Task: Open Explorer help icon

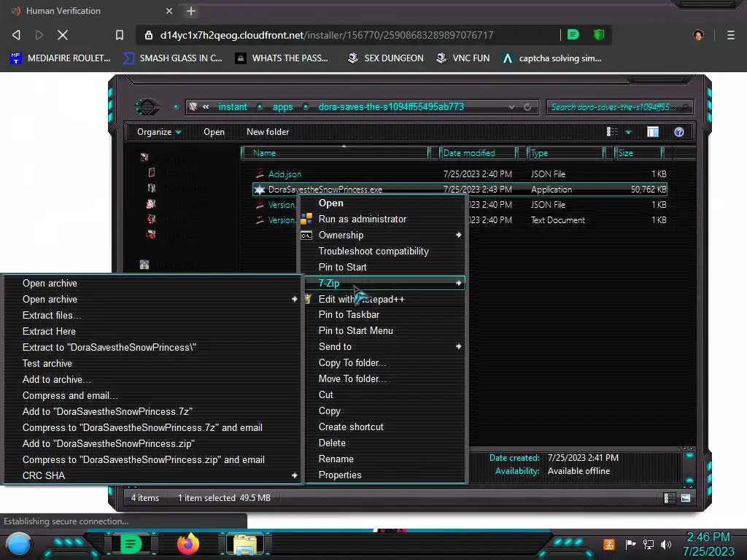Action: pyautogui.click(x=679, y=132)
